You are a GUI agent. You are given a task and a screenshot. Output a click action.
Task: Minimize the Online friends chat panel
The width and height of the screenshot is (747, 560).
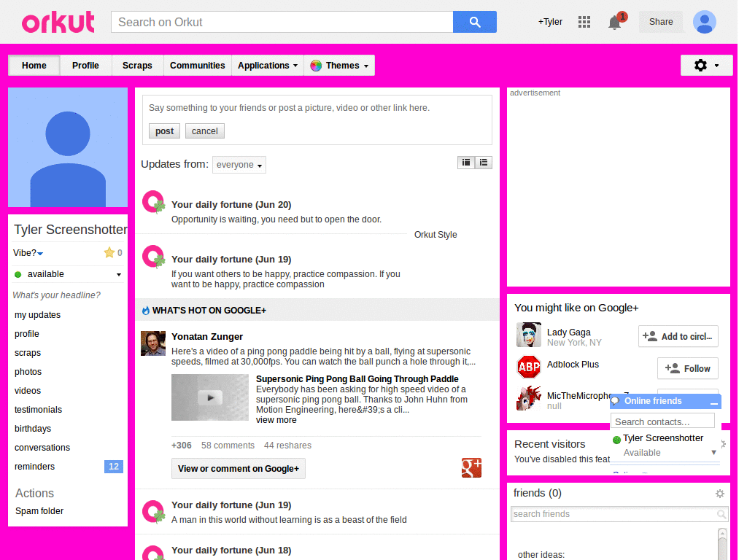[x=713, y=402]
